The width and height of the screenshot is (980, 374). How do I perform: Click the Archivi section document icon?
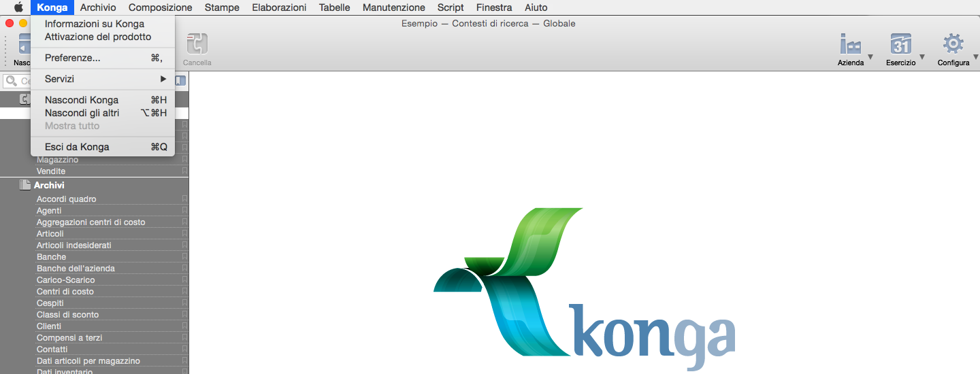(x=25, y=185)
